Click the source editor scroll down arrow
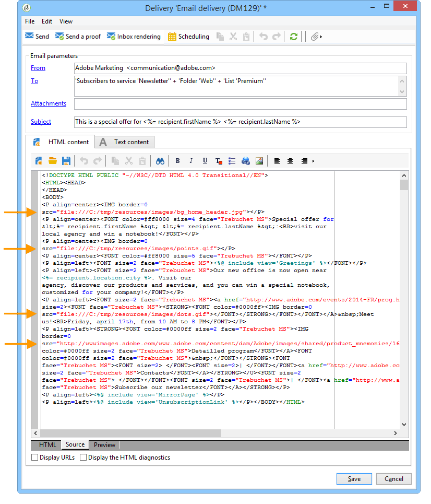This screenshot has height=504, width=431. pos(404,425)
